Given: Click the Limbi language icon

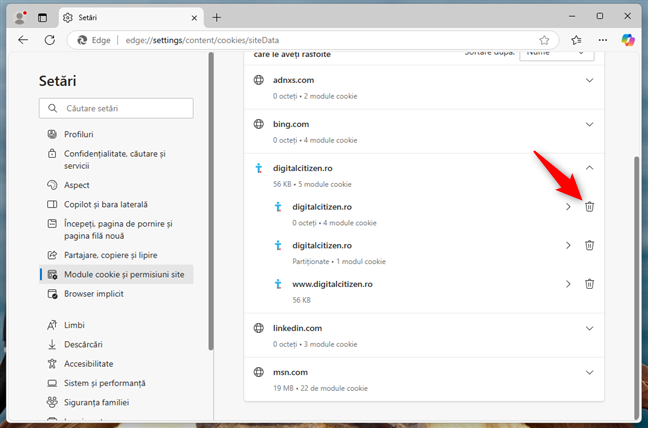Looking at the screenshot, I should tap(52, 325).
